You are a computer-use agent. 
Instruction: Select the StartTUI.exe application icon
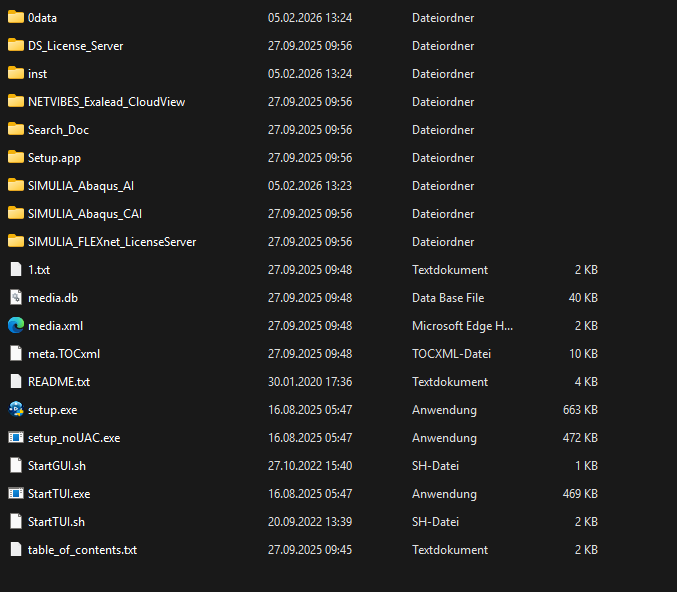(x=16, y=493)
